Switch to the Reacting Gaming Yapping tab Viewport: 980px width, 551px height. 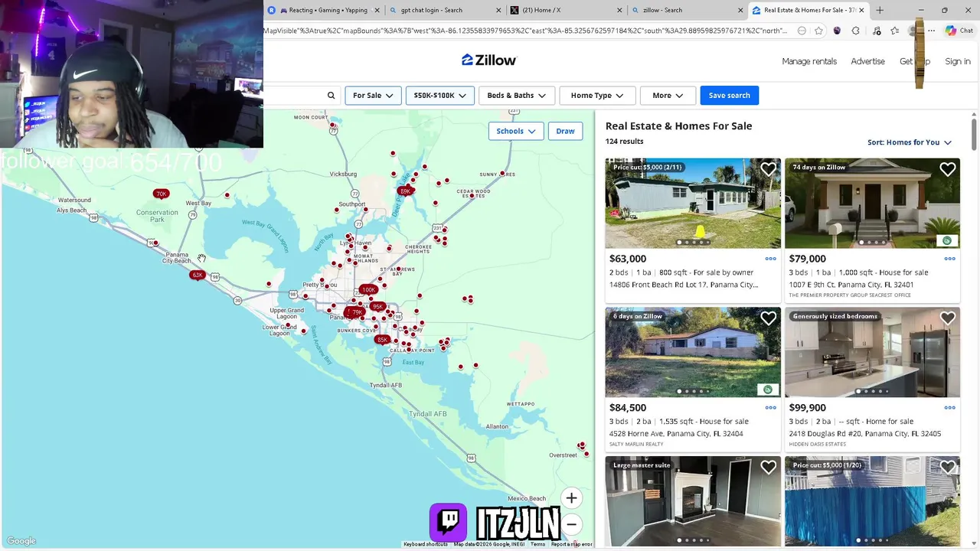pyautogui.click(x=322, y=10)
